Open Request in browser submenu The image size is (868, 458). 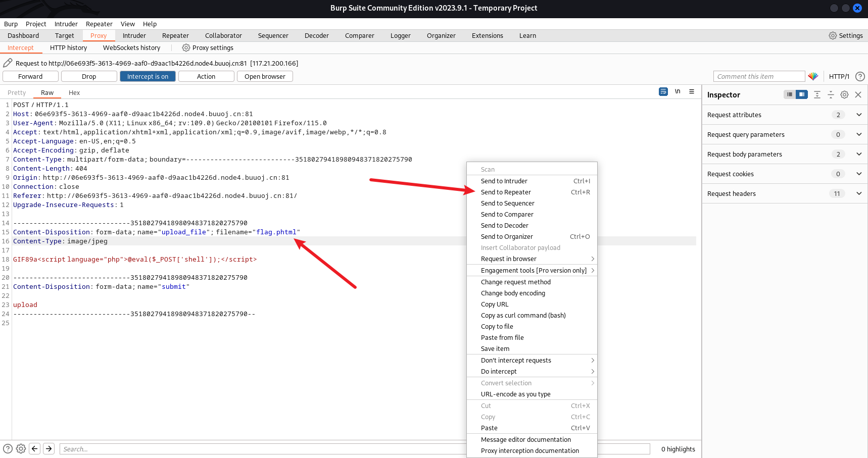pos(532,259)
